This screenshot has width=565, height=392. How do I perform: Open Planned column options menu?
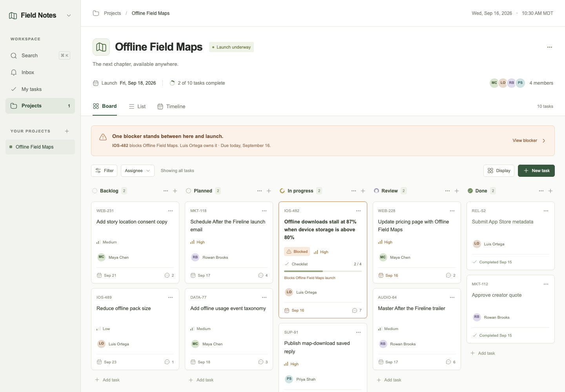tap(259, 191)
